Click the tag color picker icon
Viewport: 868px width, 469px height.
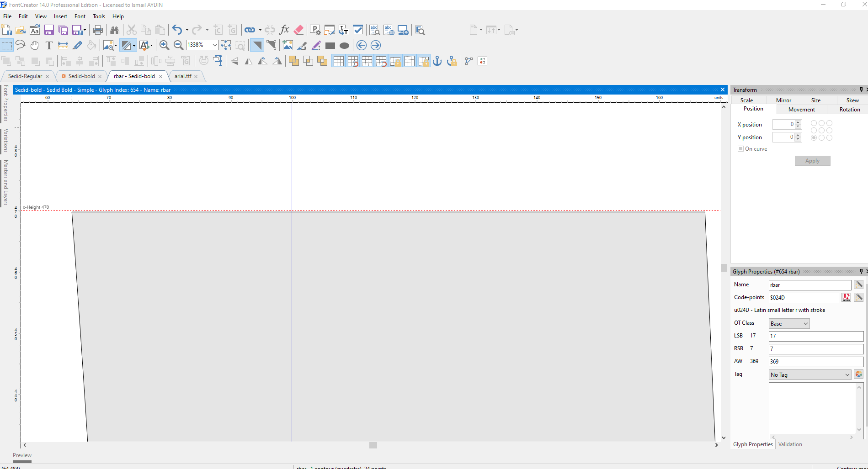click(858, 374)
